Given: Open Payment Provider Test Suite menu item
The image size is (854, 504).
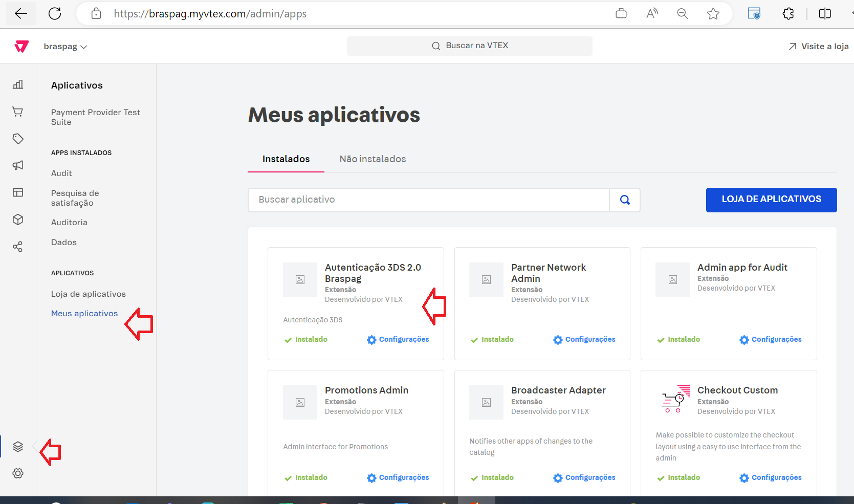Looking at the screenshot, I should pyautogui.click(x=96, y=117).
